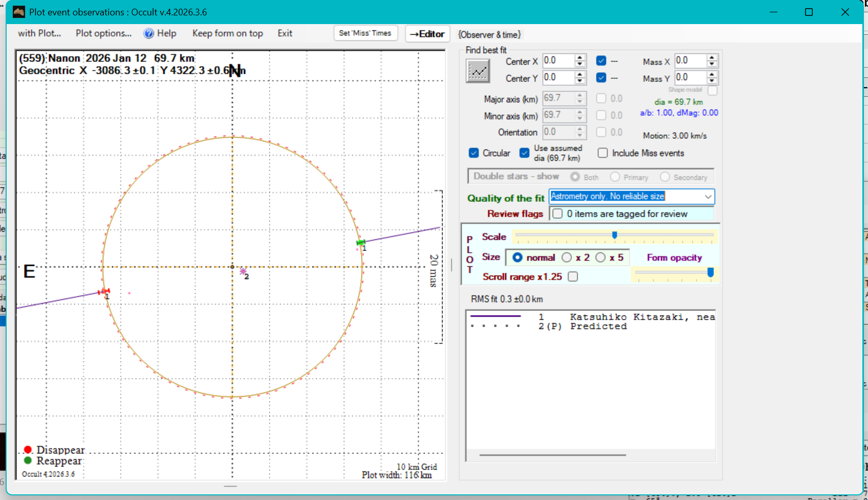Click the Find best fit graph icon
868x500 pixels.
[x=478, y=71]
